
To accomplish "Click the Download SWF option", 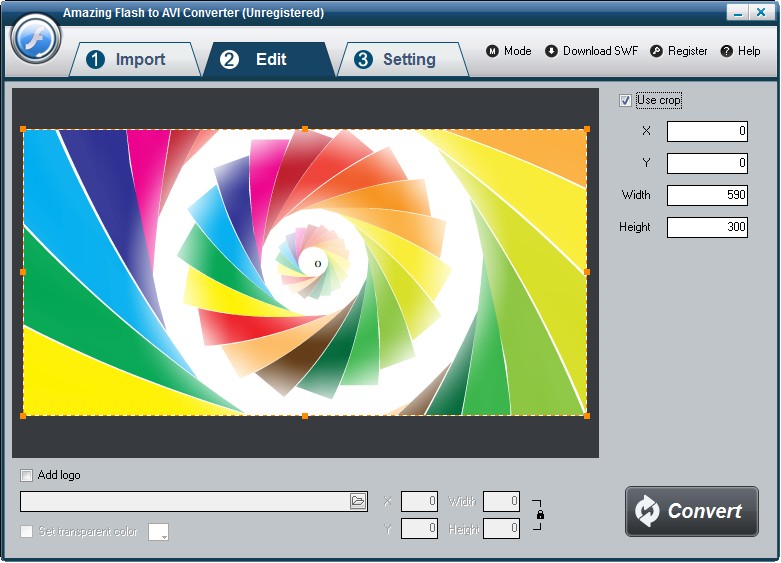I will click(x=591, y=51).
